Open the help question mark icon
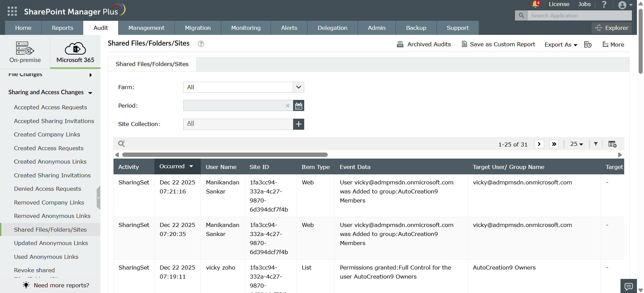The width and height of the screenshot is (644, 293). (x=604, y=4)
